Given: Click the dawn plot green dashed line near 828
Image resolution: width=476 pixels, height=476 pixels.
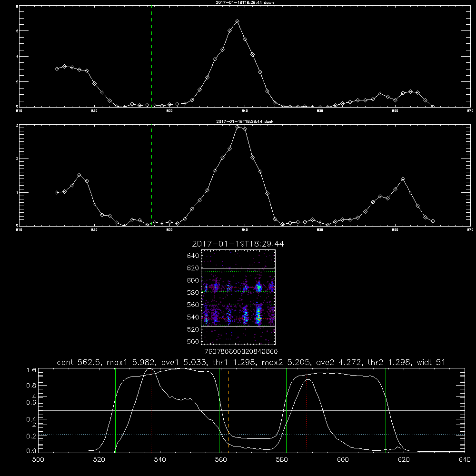Looking at the screenshot, I should (151, 57).
